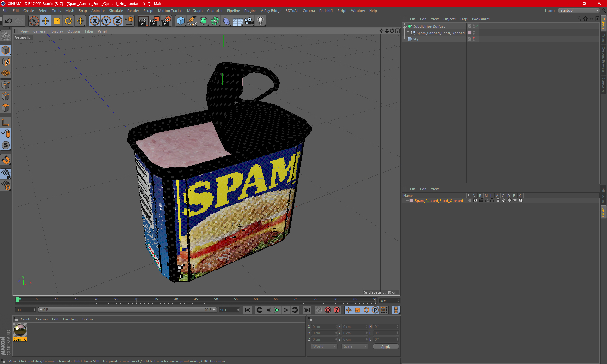Viewport: 607px width, 364px height.
Task: Open the Floor environment icon
Action: [x=237, y=21]
